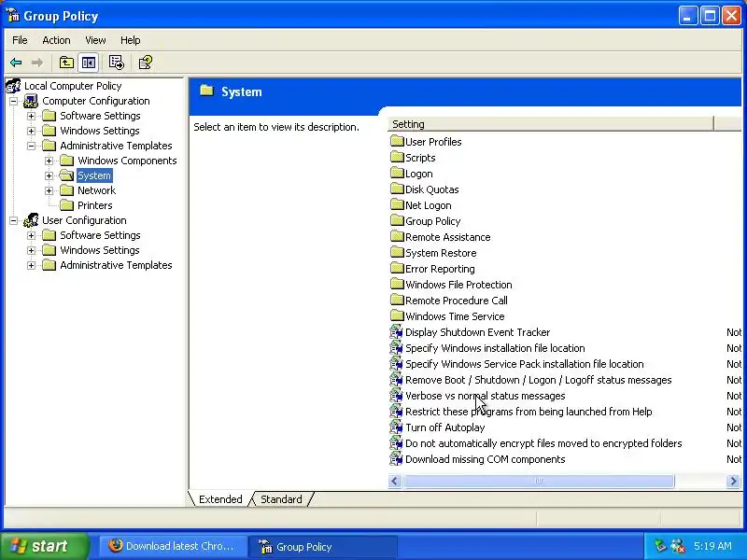Toggle the Show/Hide Console Tree icon
This screenshot has height=560, width=747.
click(89, 63)
